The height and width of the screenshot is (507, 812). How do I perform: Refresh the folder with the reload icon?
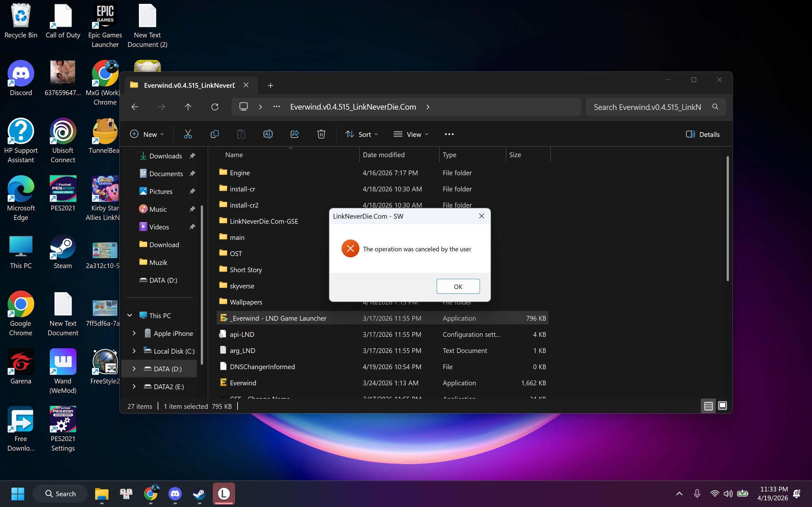tap(215, 107)
